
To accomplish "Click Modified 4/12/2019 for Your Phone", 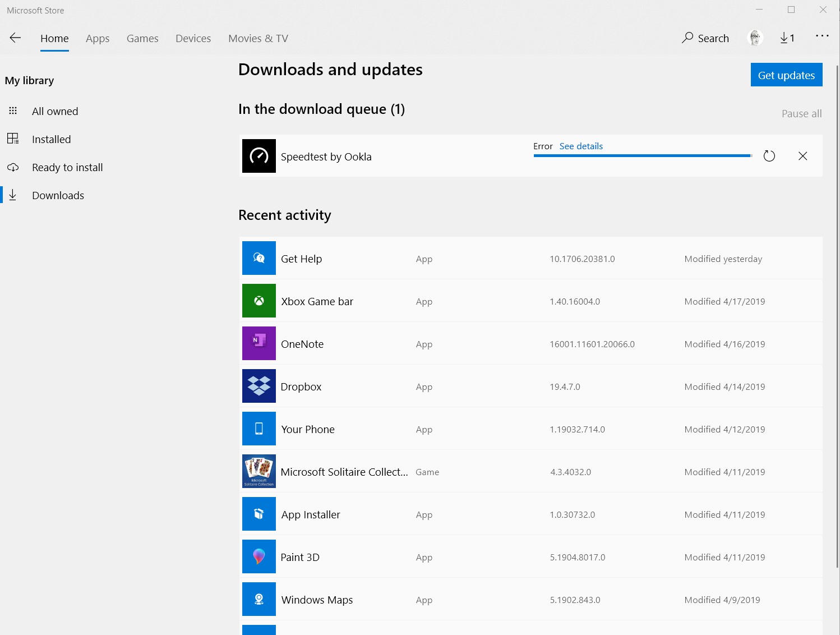I will point(724,429).
